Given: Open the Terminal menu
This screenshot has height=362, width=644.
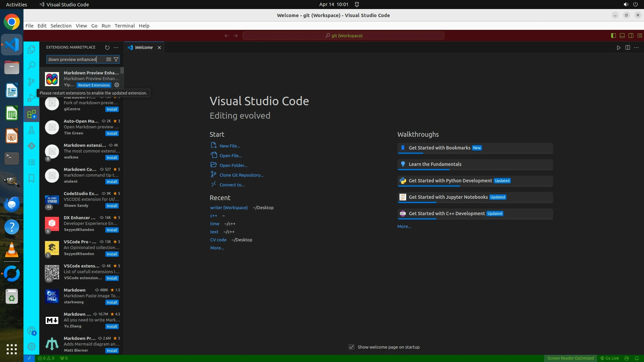Looking at the screenshot, I should [x=124, y=26].
